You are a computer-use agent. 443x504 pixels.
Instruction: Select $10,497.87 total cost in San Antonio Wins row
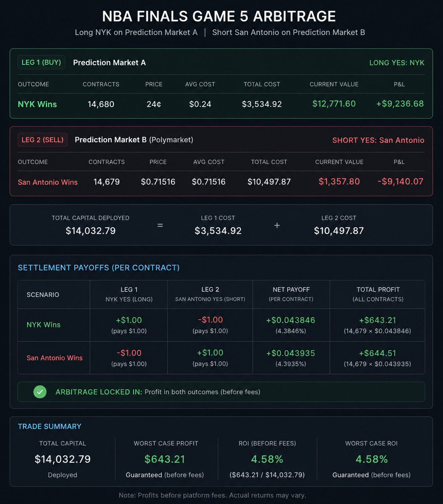269,182
